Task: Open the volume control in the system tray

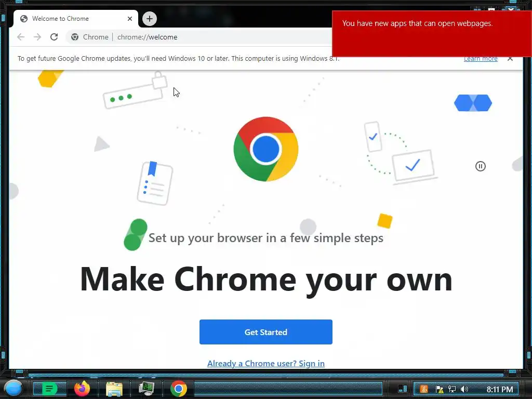Action: (464, 389)
